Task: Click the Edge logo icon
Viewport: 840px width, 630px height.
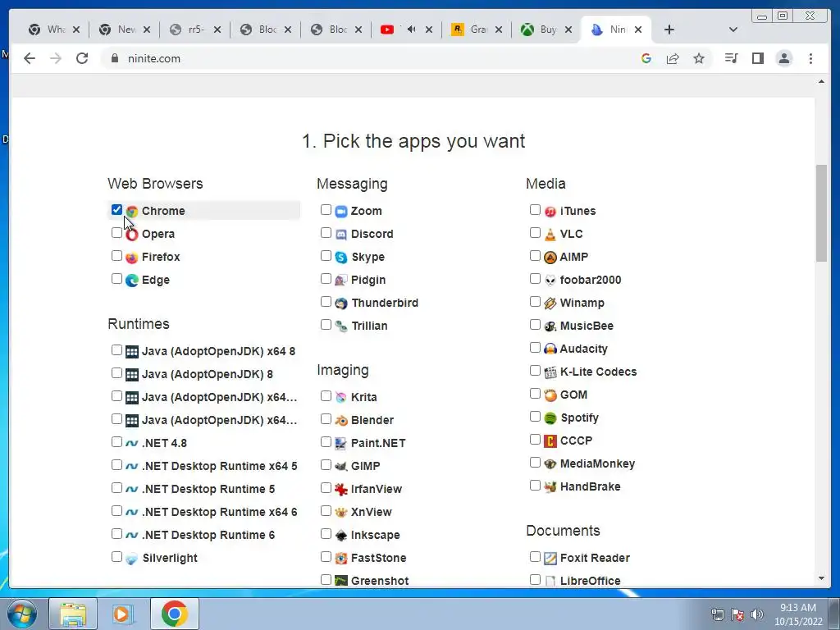Action: 132,281
